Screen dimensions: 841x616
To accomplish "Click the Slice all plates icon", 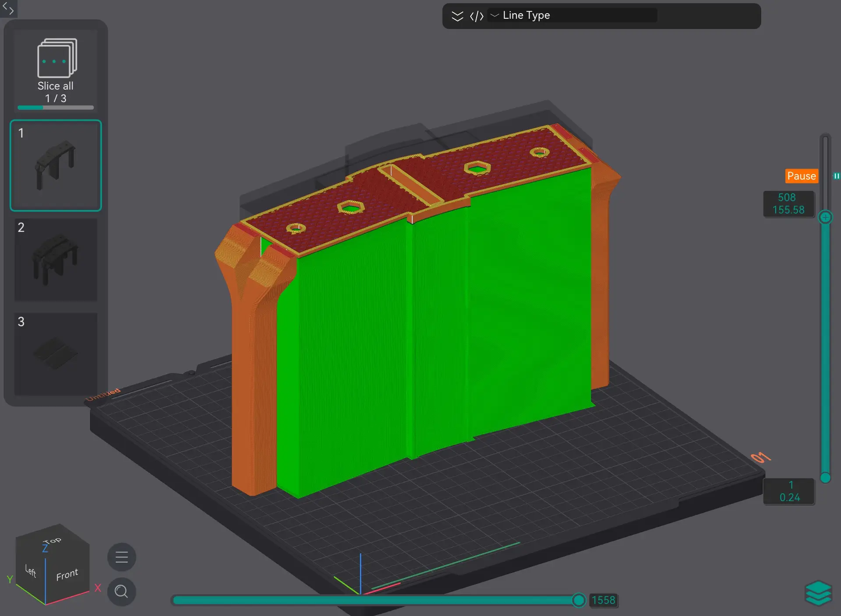I will (57, 58).
